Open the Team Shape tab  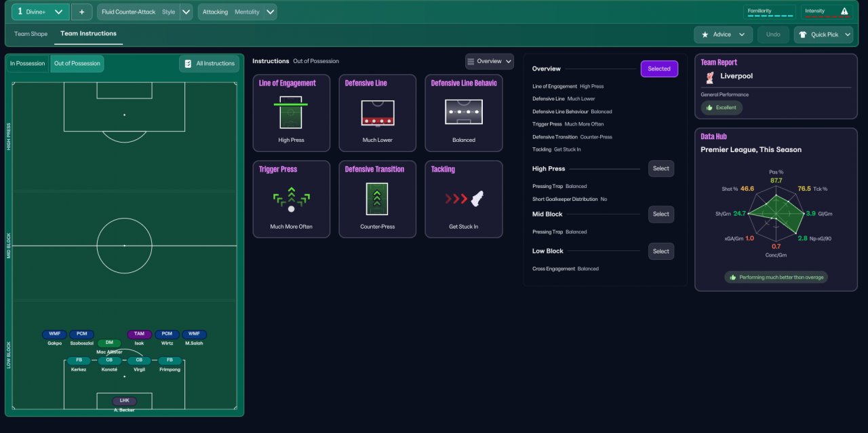[31, 34]
